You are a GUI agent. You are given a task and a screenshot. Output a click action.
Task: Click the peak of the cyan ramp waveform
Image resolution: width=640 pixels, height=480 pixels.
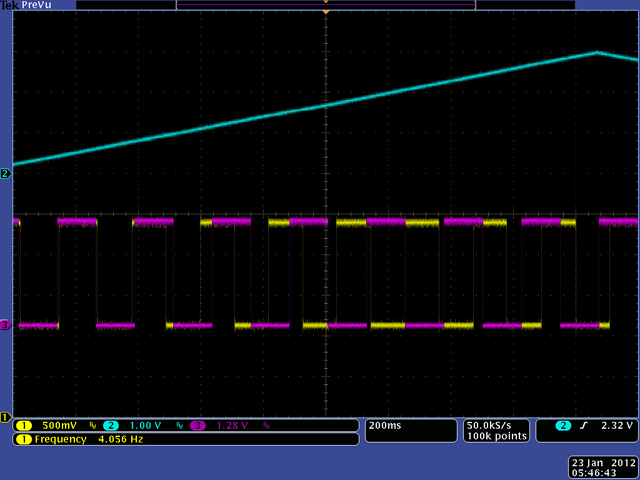[597, 52]
